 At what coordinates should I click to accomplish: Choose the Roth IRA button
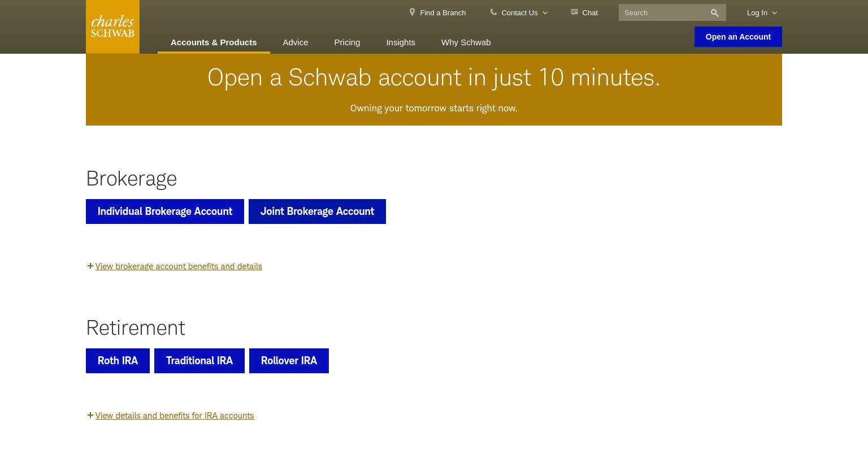[x=118, y=361]
